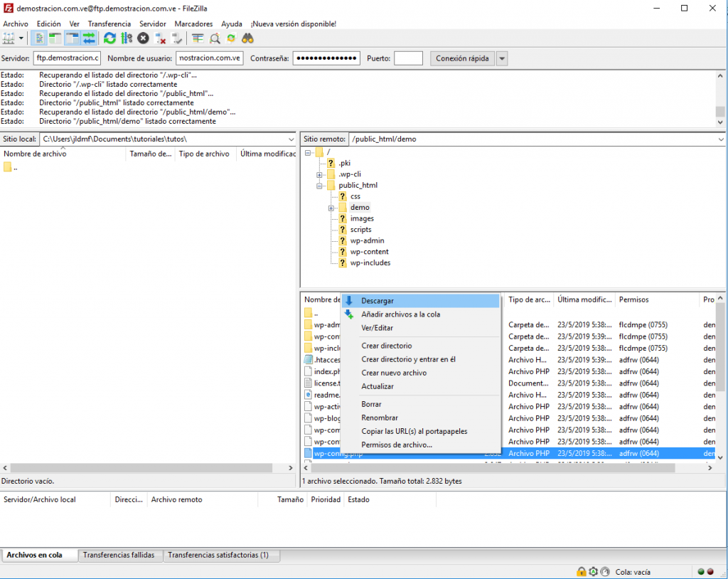This screenshot has height=579, width=728.
Task: Cancel current operation with the X icon
Action: coord(144,38)
